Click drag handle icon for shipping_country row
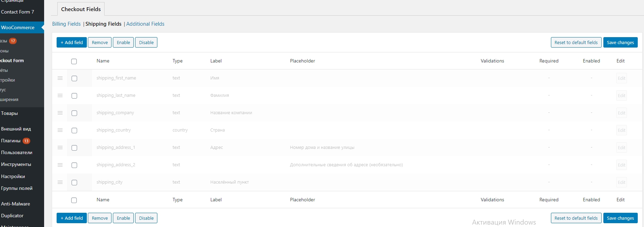This screenshot has height=227, width=644. [60, 130]
